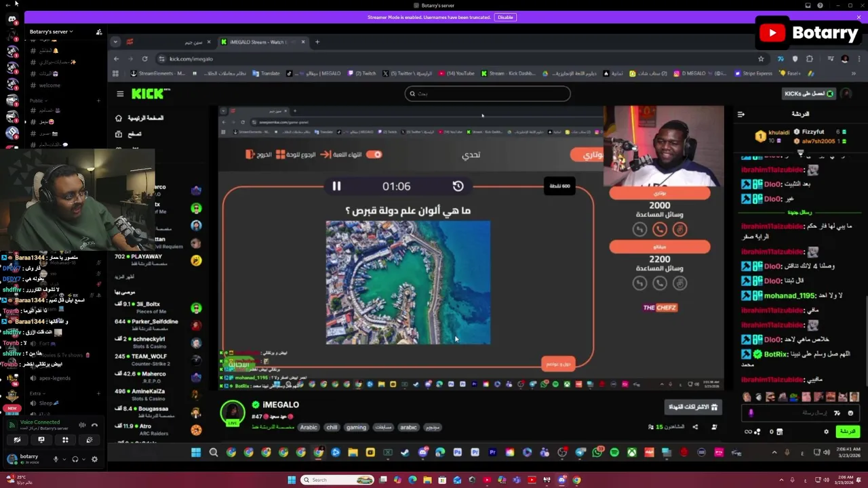Image resolution: width=868 pixels, height=488 pixels.
Task: Select the gaming stream tag
Action: pos(356,428)
